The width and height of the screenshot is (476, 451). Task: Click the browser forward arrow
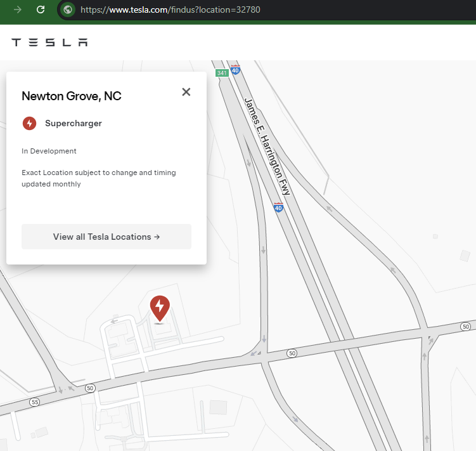click(18, 10)
